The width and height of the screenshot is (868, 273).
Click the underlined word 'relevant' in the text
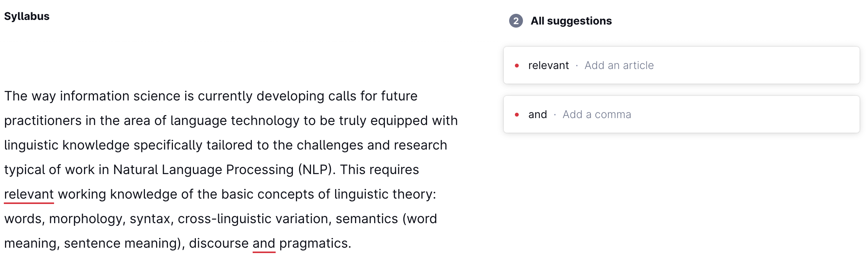[29, 194]
